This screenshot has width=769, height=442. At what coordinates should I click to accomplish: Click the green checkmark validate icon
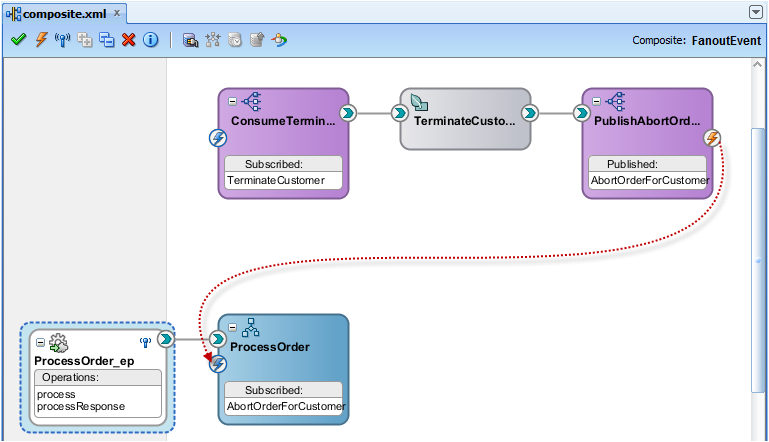point(18,39)
